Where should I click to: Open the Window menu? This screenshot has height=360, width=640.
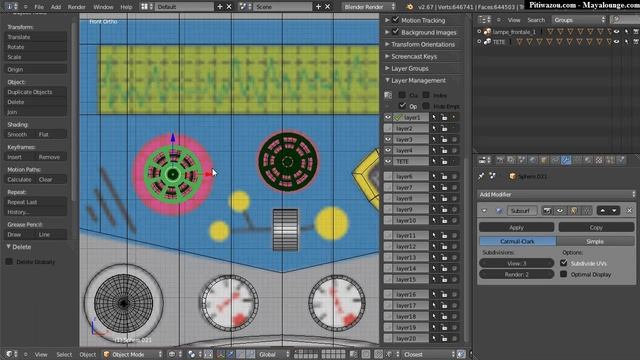point(103,7)
